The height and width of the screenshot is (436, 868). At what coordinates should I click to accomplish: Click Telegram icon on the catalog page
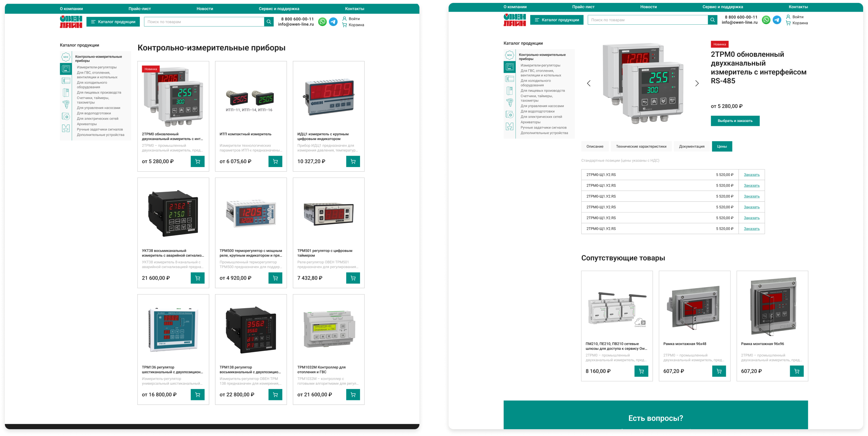coord(333,22)
